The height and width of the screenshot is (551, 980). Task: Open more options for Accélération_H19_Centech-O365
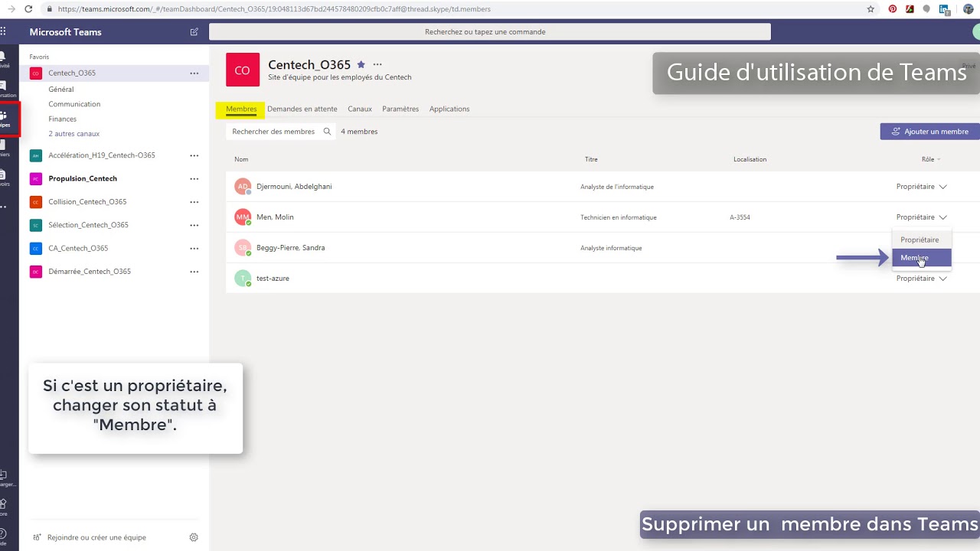tap(194, 155)
